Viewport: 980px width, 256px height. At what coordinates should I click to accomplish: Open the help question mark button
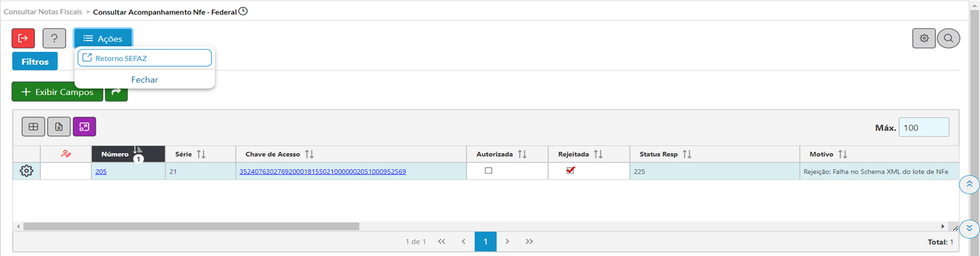tap(54, 38)
